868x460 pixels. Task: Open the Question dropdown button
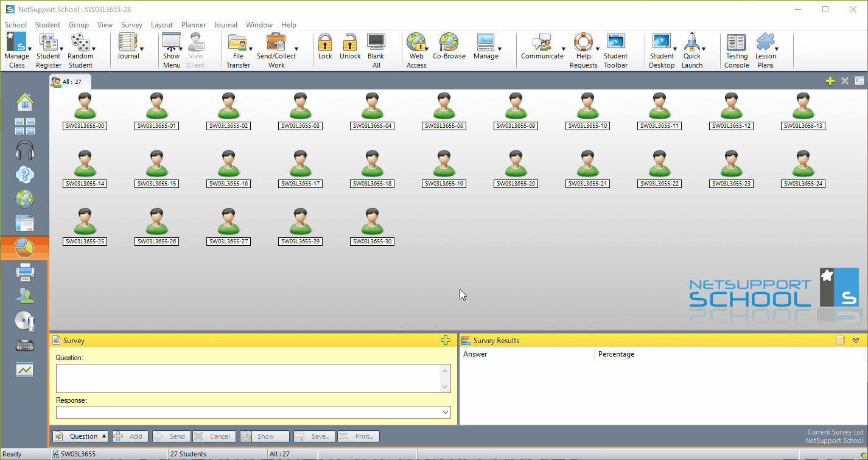coord(80,436)
